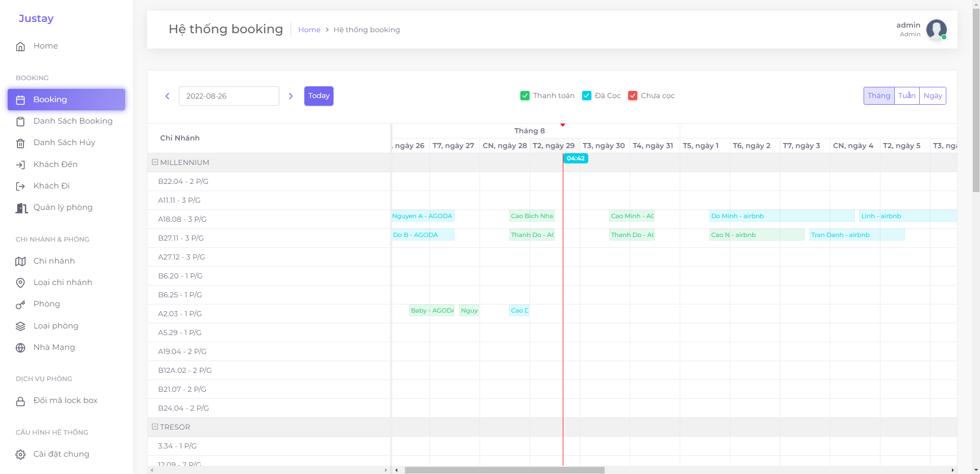Click the Khách Đi departure icon
Viewport: 980px width, 474px height.
point(20,186)
